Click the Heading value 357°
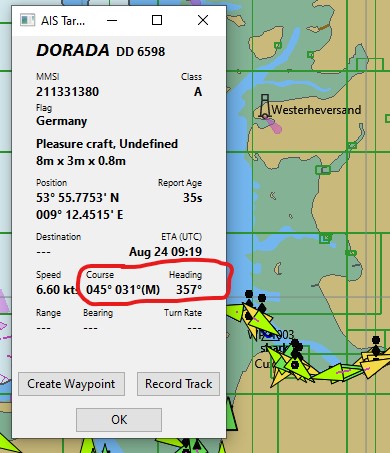The height and width of the screenshot is (453, 390). pyautogui.click(x=189, y=290)
